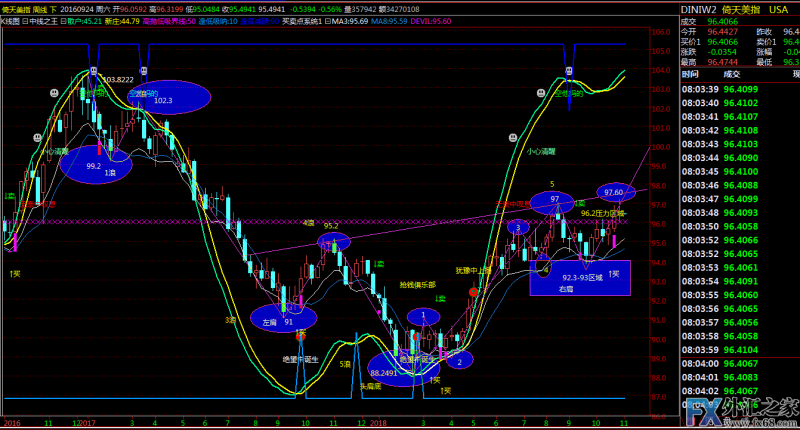Click the blue box labeled 92.3-93区域 右肩
Image resolution: width=800 pixels, height=430 pixels.
click(580, 278)
